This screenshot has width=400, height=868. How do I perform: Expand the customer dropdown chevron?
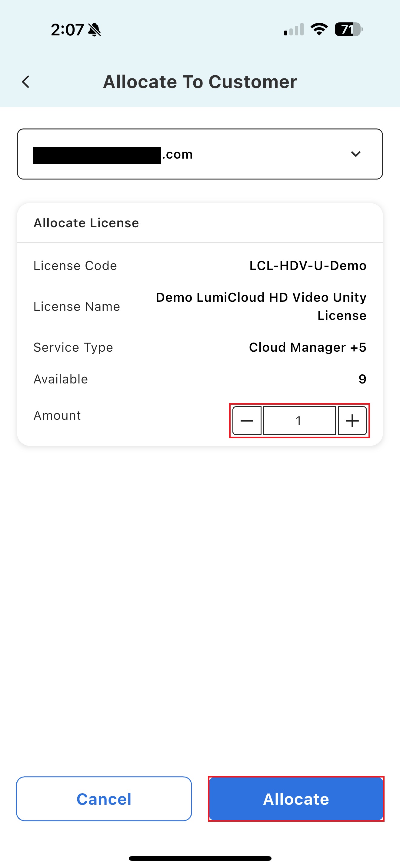(x=355, y=154)
